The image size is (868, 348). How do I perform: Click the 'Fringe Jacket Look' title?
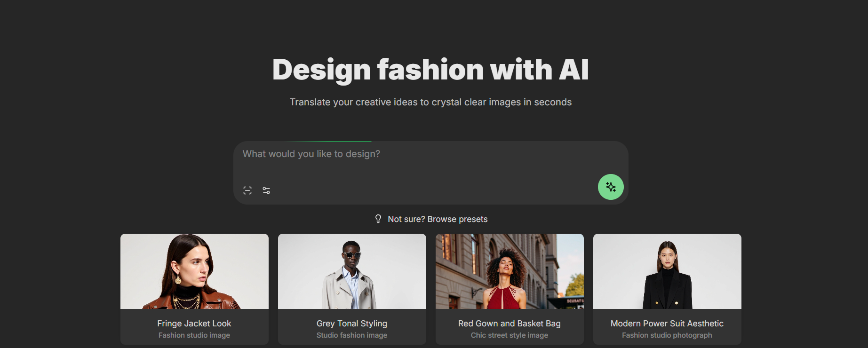[x=194, y=324]
